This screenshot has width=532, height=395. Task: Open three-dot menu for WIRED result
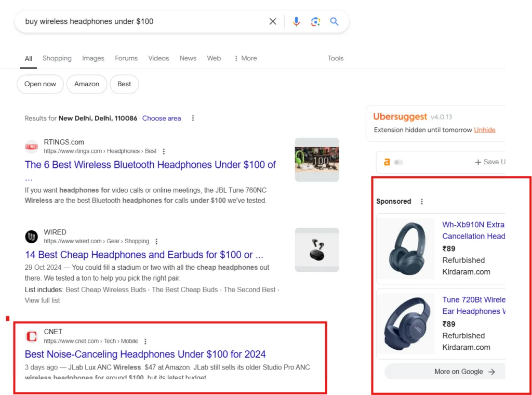point(156,241)
